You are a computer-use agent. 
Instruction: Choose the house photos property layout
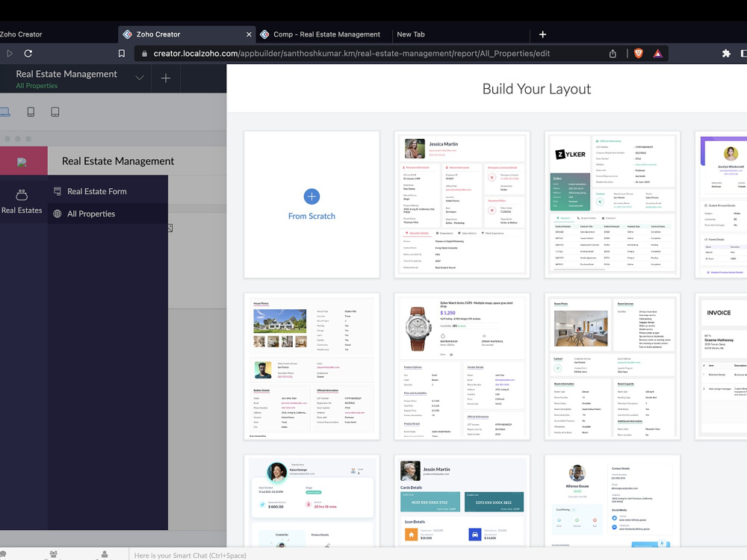point(311,366)
